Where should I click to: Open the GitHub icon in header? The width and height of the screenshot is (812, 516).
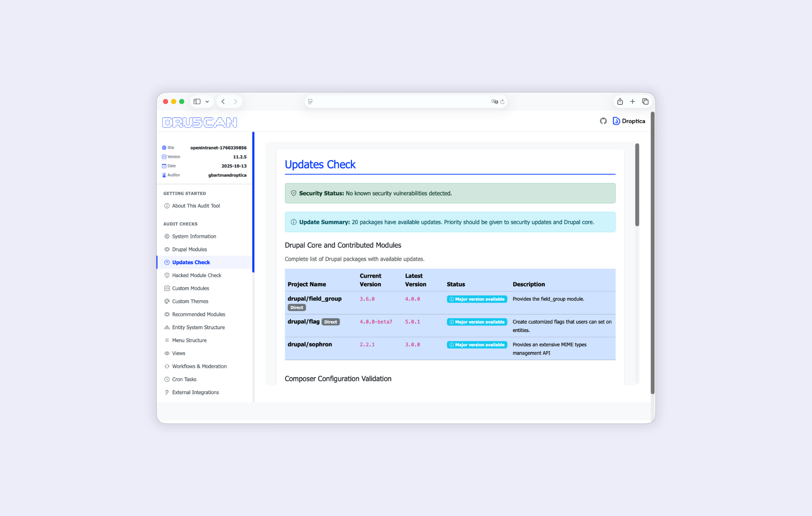click(x=603, y=121)
